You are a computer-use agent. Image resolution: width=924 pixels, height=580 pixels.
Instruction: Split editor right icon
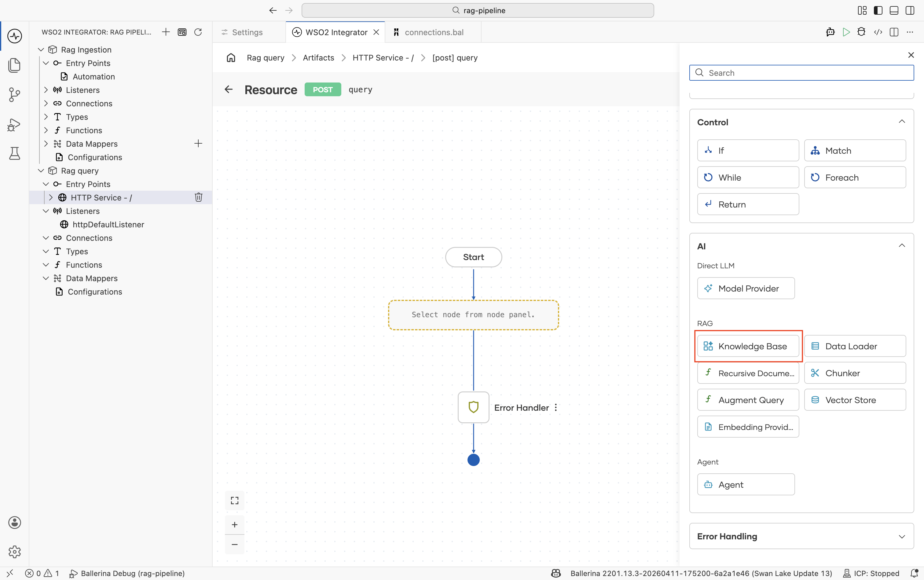[x=894, y=32]
